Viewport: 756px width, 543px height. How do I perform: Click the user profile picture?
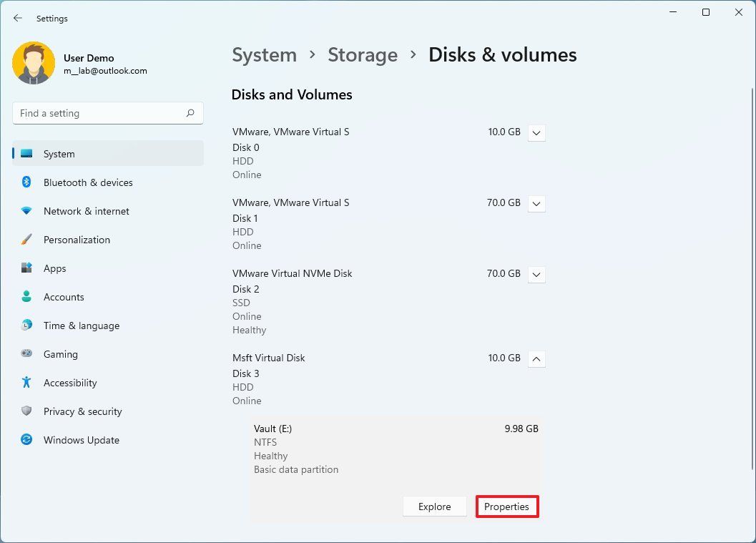[34, 63]
